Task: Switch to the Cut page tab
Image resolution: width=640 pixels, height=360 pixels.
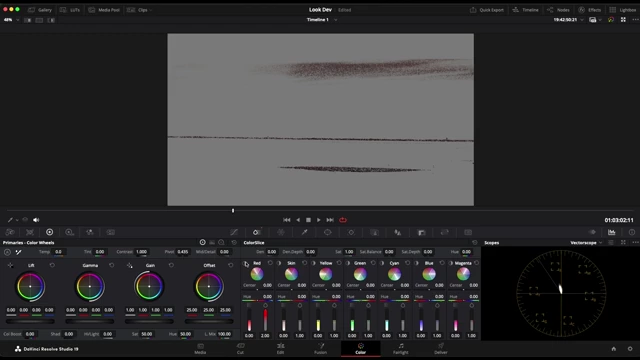Action: point(240,349)
